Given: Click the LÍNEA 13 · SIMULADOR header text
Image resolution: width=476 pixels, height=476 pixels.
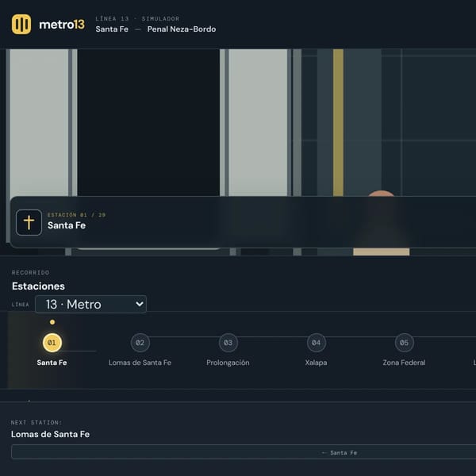Looking at the screenshot, I should (137, 19).
